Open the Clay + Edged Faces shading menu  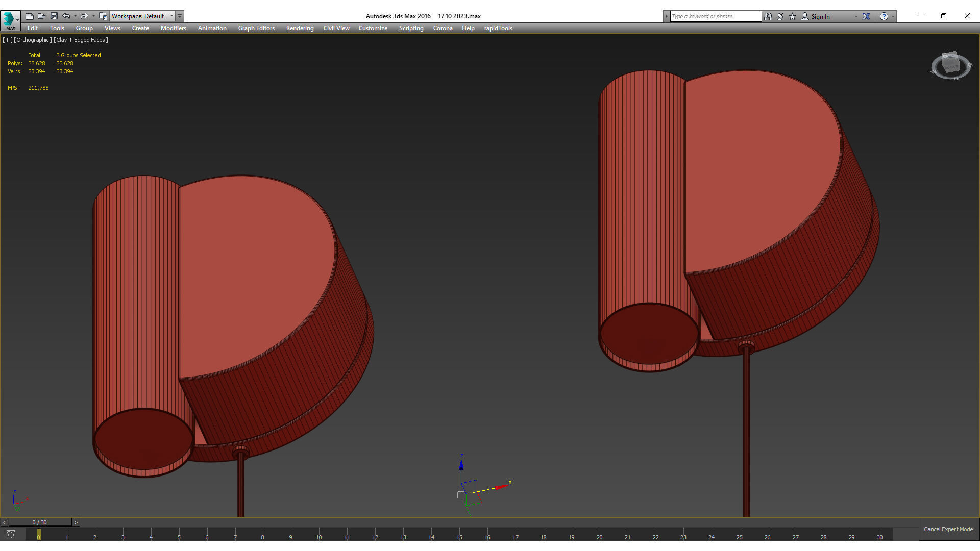81,40
